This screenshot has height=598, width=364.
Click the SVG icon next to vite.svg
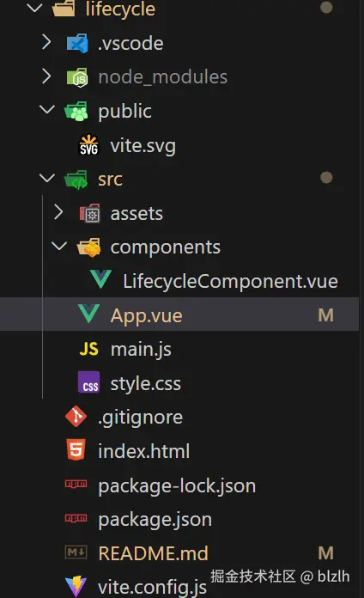tap(88, 144)
